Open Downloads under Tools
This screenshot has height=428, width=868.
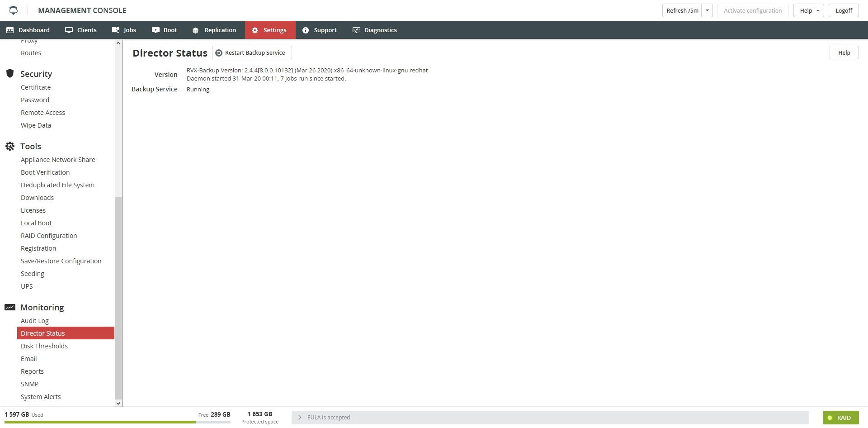37,198
